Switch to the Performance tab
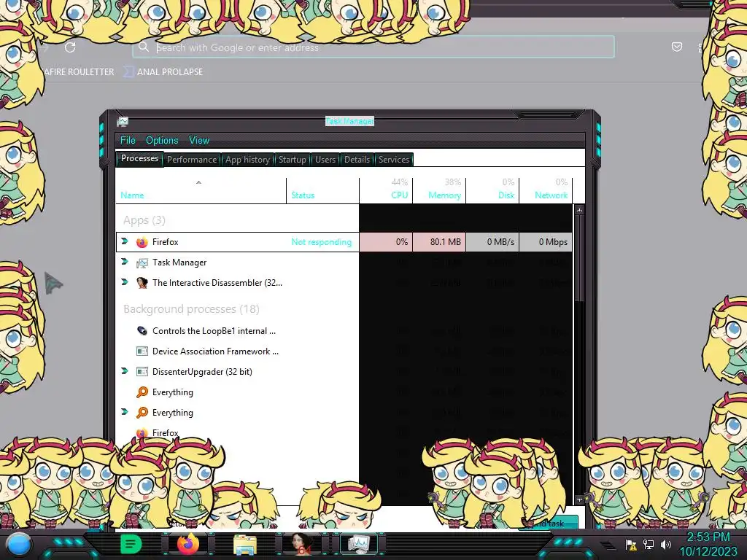 click(x=192, y=160)
